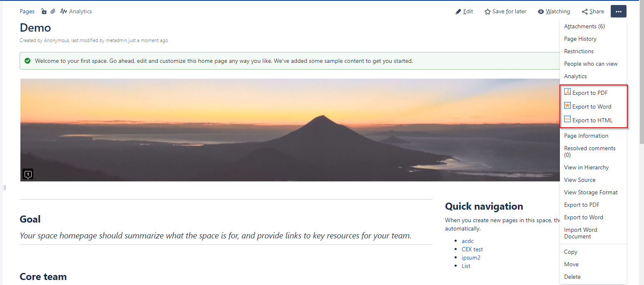The image size is (644, 285).
Task: Open Page History menu entry
Action: click(593, 39)
